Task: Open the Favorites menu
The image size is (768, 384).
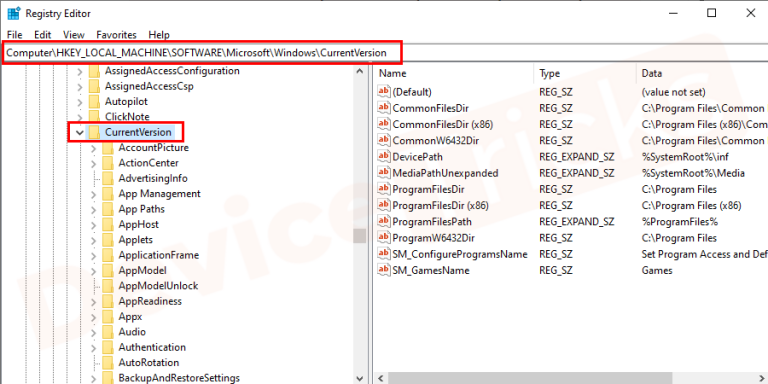Action: pyautogui.click(x=117, y=35)
